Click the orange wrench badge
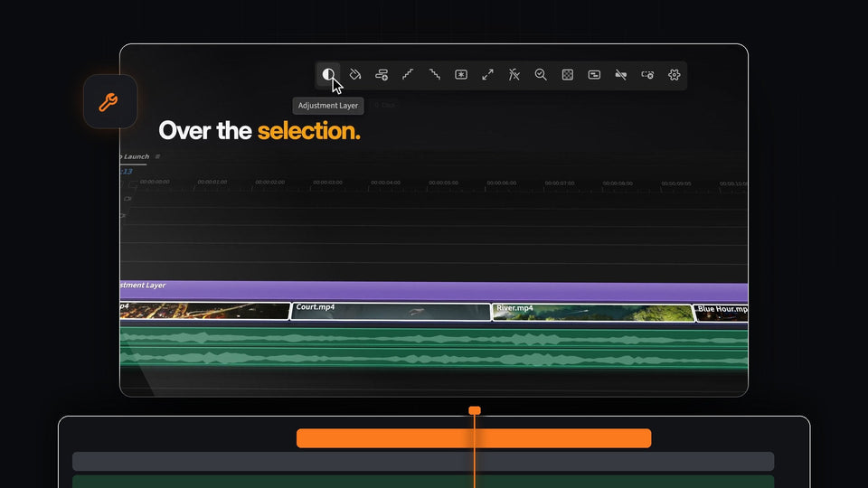The image size is (868, 488). 110,102
